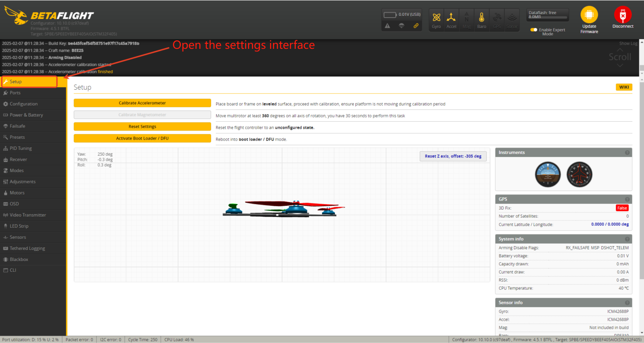Click the Craft name BEE25 log line
The width and height of the screenshot is (644, 343).
43,51
